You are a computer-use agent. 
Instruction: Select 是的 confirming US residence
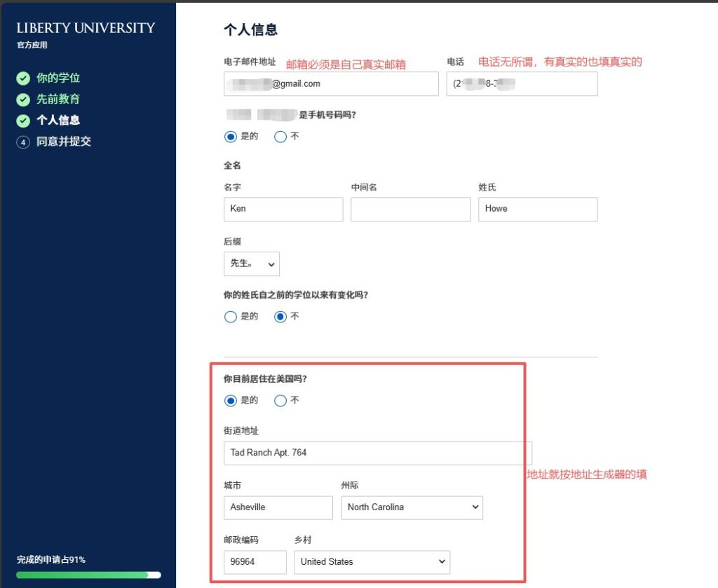[230, 400]
